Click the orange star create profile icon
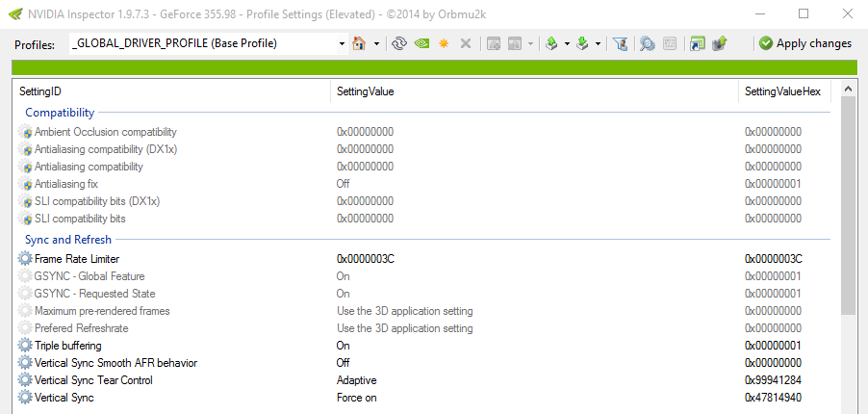868x414 pixels. 444,43
